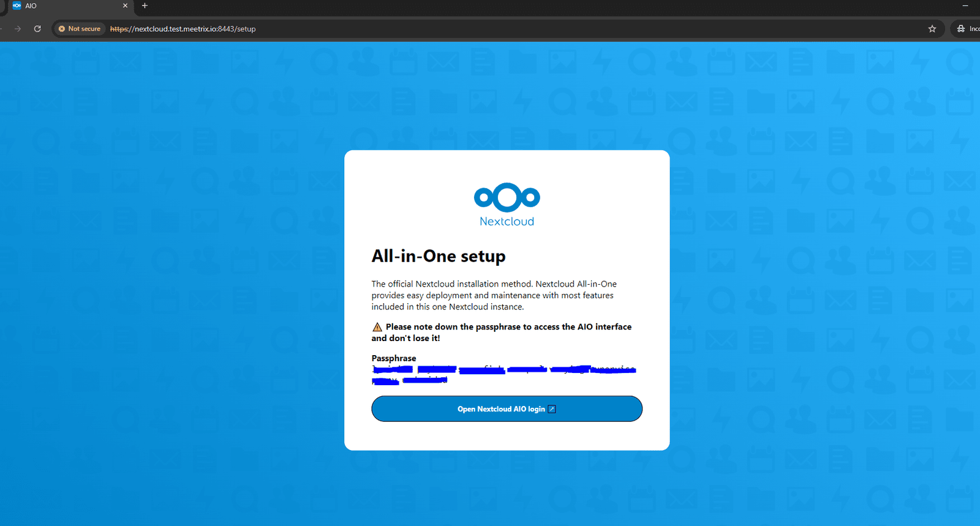This screenshot has width=980, height=526.
Task: Click the official Nextcloud installation method paragraph
Action: click(x=494, y=295)
